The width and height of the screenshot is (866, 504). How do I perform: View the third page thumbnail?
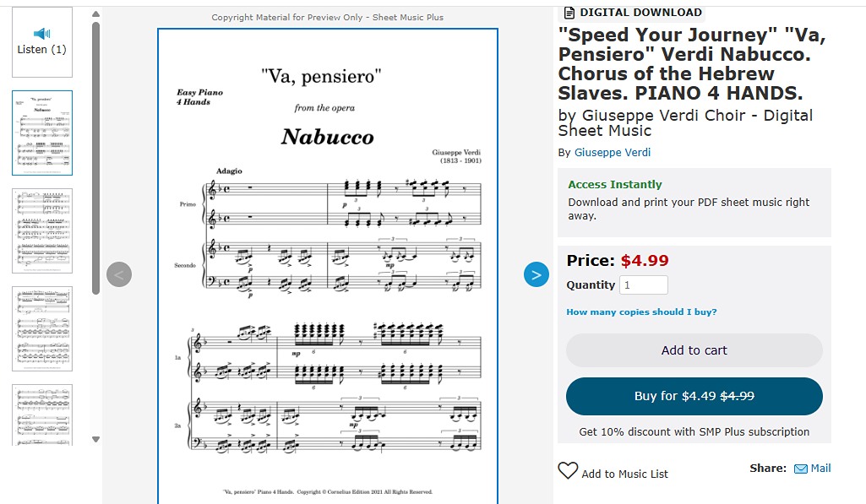pyautogui.click(x=42, y=328)
